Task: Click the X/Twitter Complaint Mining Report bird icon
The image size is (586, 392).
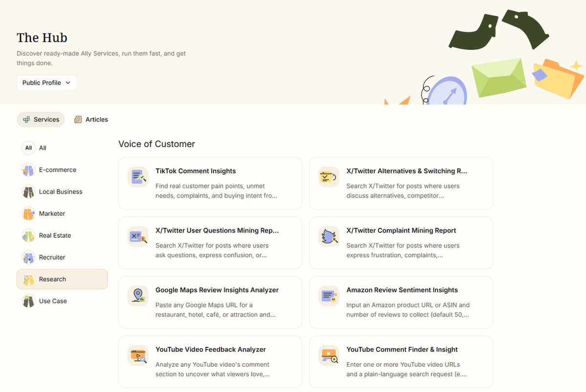Action: point(329,237)
